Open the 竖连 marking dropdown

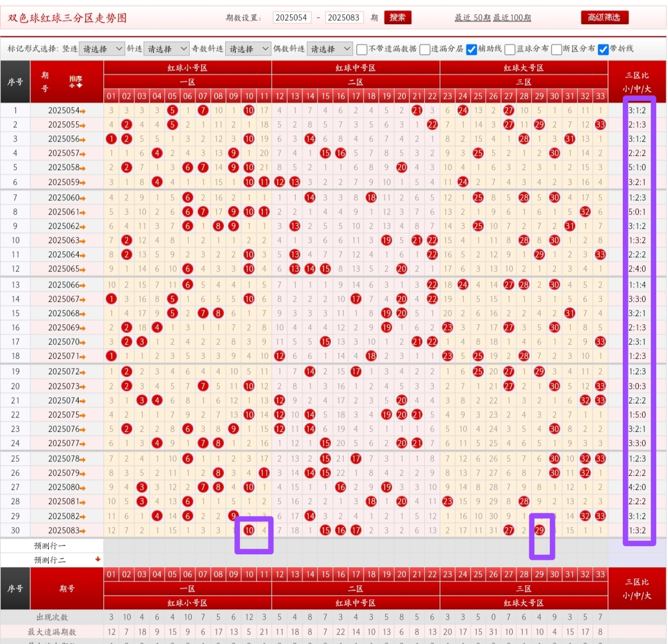102,49
